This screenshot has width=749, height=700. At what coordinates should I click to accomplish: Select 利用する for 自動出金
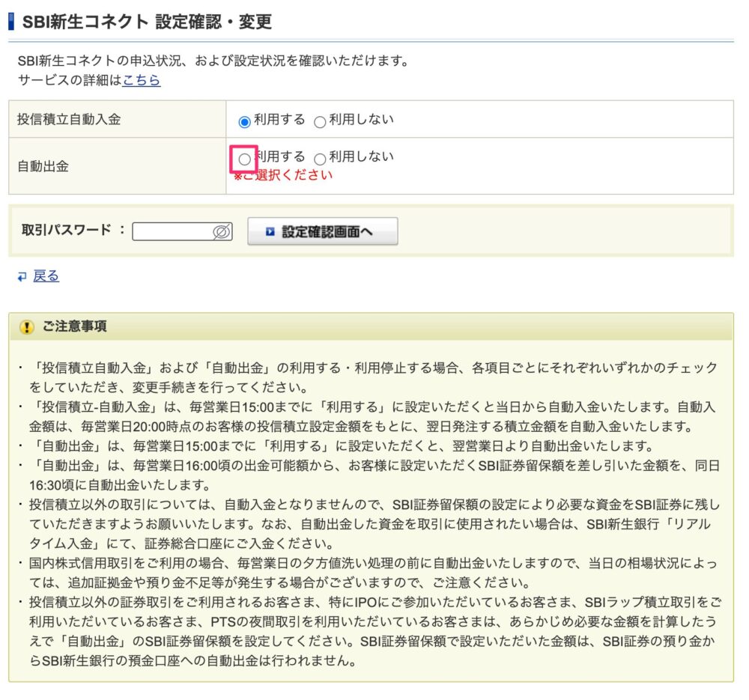(x=244, y=159)
